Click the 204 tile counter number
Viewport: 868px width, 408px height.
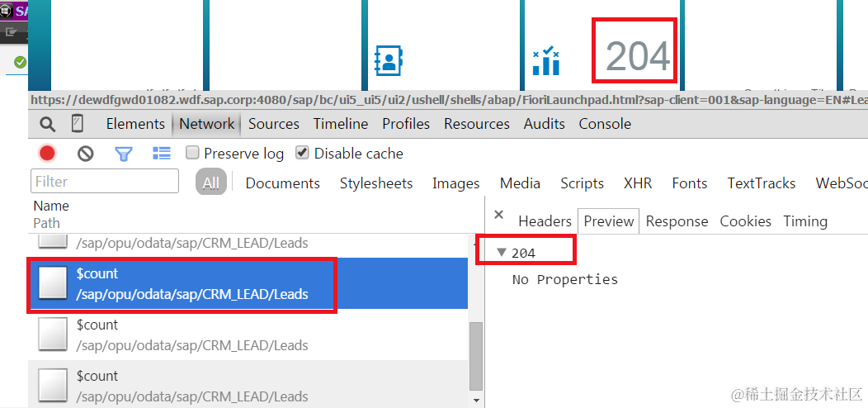click(x=637, y=56)
